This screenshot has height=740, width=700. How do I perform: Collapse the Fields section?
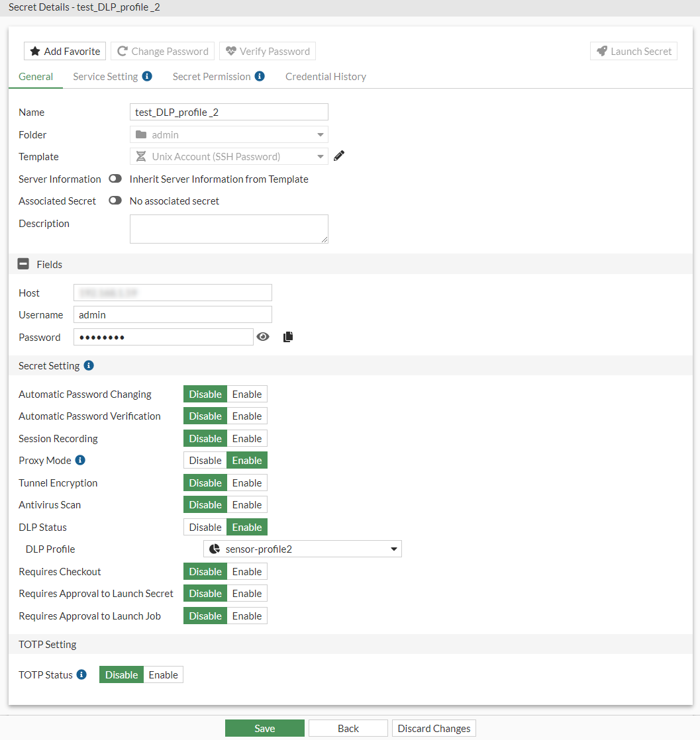tap(24, 263)
